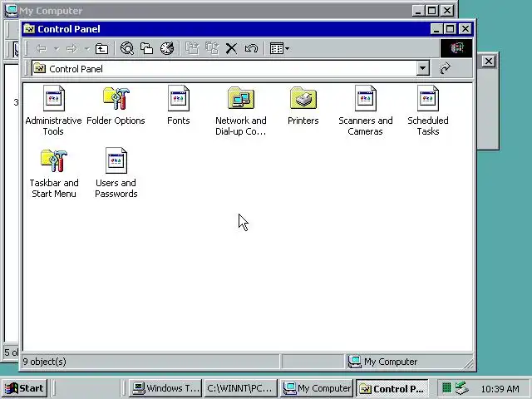Open the Views dropdown button
The width and height of the screenshot is (532, 399).
pos(279,49)
